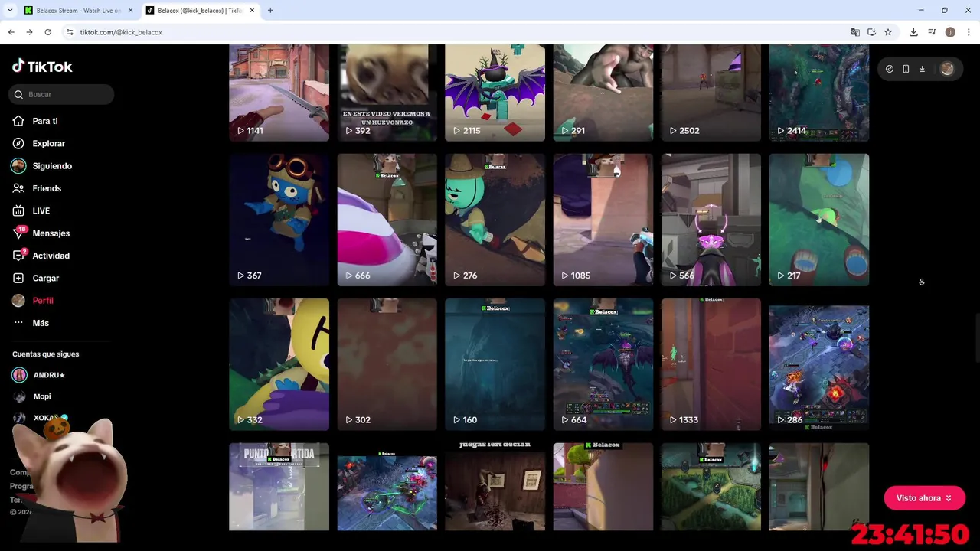Viewport: 980px width, 551px height.
Task: Click the address bar URL
Action: 121,32
